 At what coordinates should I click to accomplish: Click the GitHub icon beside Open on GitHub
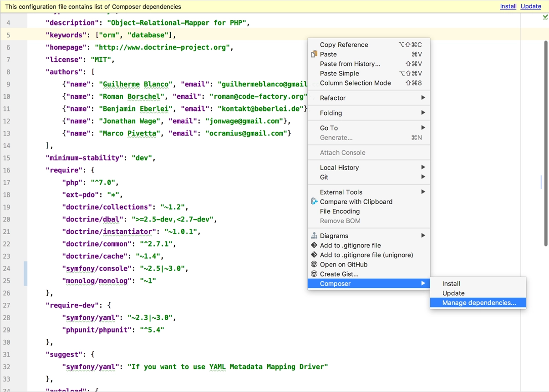pyautogui.click(x=314, y=264)
